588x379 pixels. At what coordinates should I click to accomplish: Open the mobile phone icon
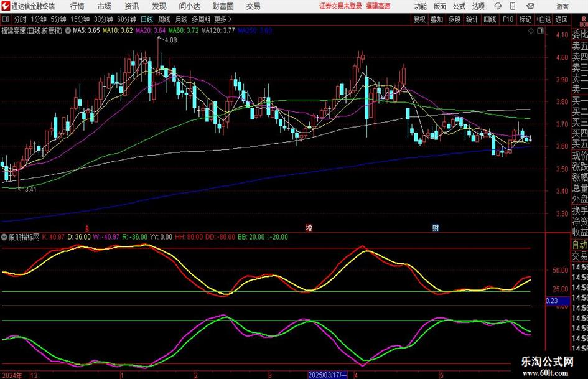[x=513, y=6]
